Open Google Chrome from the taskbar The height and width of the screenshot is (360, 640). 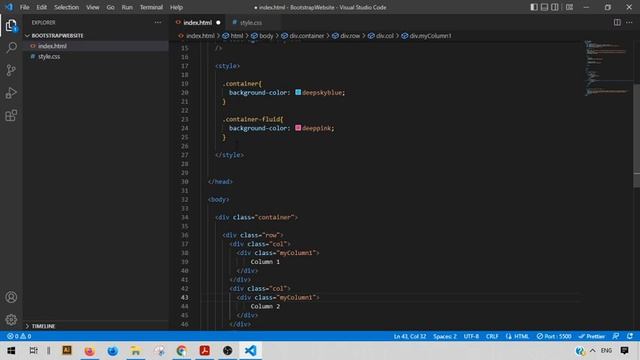(x=182, y=350)
